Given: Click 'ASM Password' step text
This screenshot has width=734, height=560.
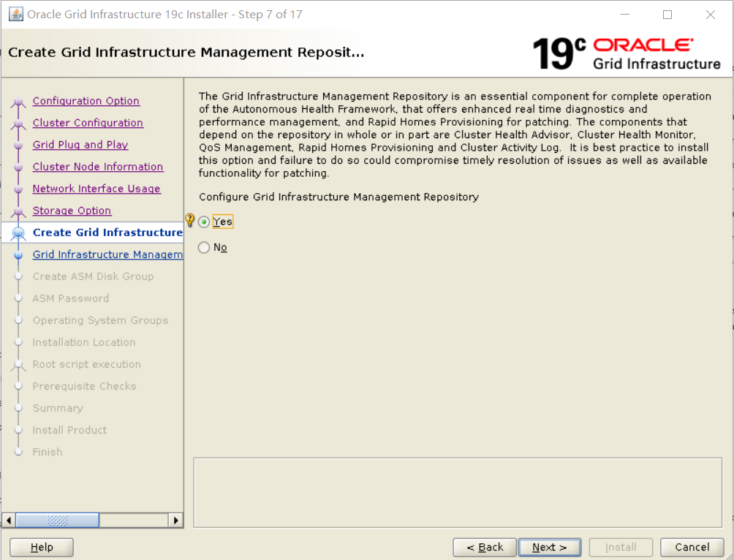Looking at the screenshot, I should [x=71, y=298].
